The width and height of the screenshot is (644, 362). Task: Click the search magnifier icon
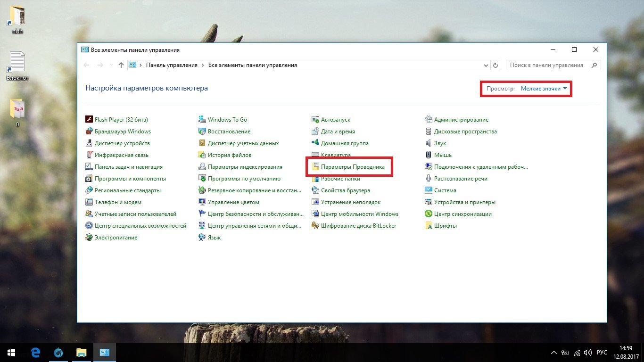click(595, 65)
